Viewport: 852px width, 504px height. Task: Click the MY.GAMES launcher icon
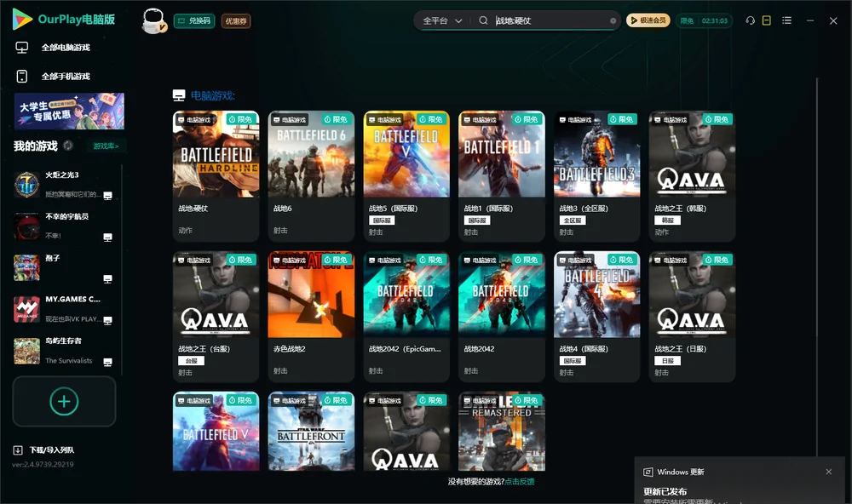click(x=26, y=310)
